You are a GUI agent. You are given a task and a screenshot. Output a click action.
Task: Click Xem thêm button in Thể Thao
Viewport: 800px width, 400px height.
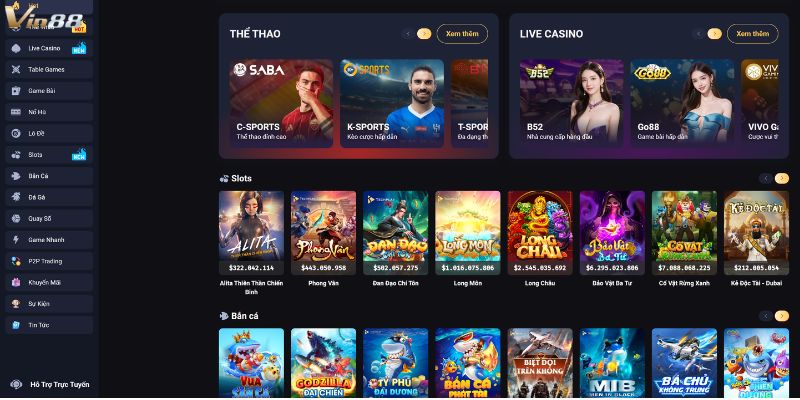click(462, 34)
